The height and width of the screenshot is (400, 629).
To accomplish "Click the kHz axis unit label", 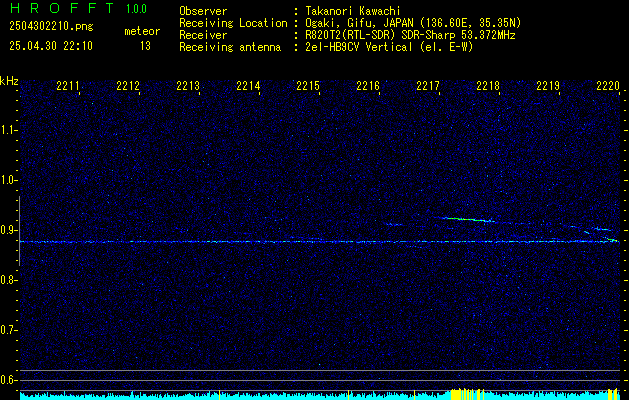I will click(x=9, y=81).
